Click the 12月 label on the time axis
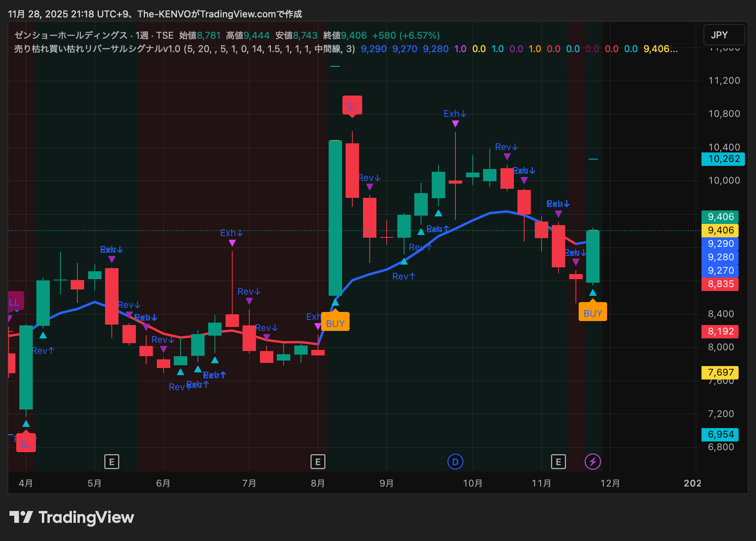756x541 pixels. pyautogui.click(x=610, y=483)
